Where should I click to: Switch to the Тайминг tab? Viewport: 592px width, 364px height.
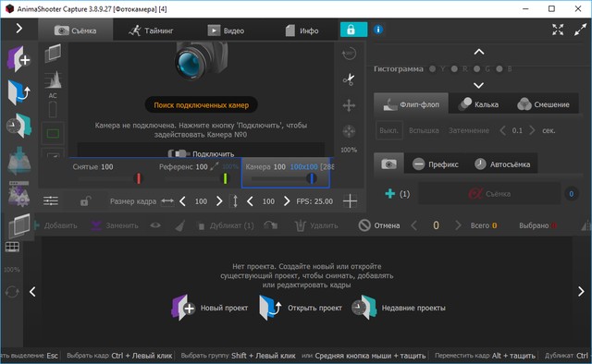(x=151, y=30)
